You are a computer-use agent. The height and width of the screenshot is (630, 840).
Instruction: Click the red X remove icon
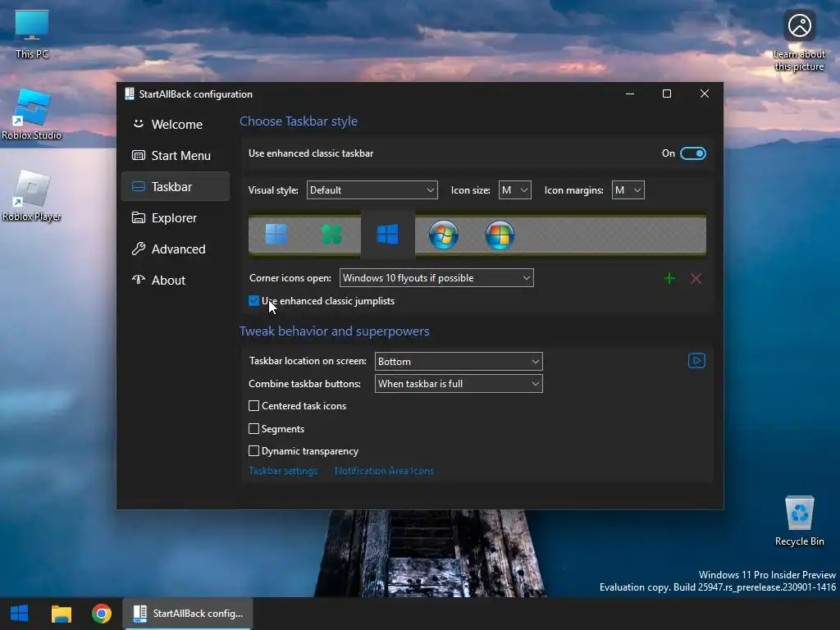696,279
